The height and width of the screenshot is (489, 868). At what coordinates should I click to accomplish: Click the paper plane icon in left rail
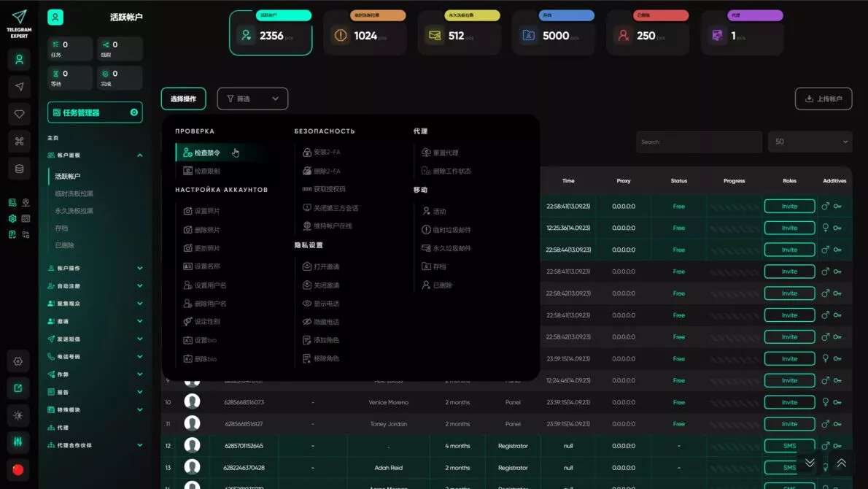tap(19, 87)
